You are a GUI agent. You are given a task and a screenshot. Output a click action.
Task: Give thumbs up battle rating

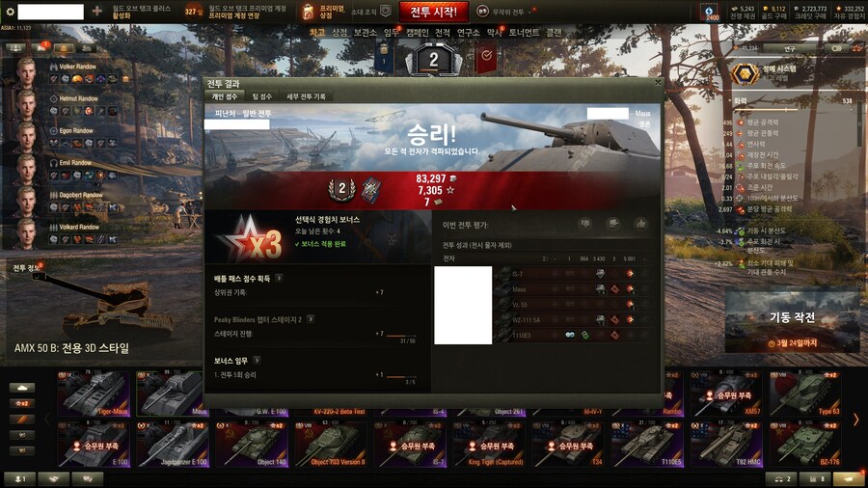click(x=641, y=224)
